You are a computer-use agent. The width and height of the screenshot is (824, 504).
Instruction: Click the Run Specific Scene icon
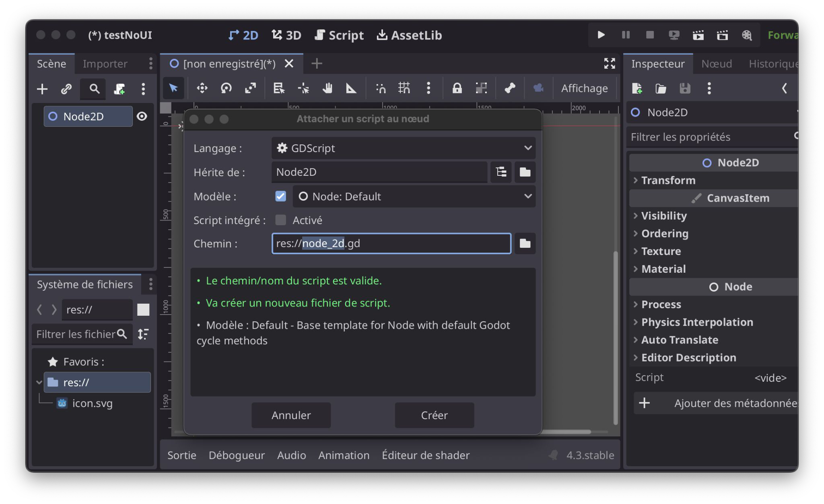723,35
